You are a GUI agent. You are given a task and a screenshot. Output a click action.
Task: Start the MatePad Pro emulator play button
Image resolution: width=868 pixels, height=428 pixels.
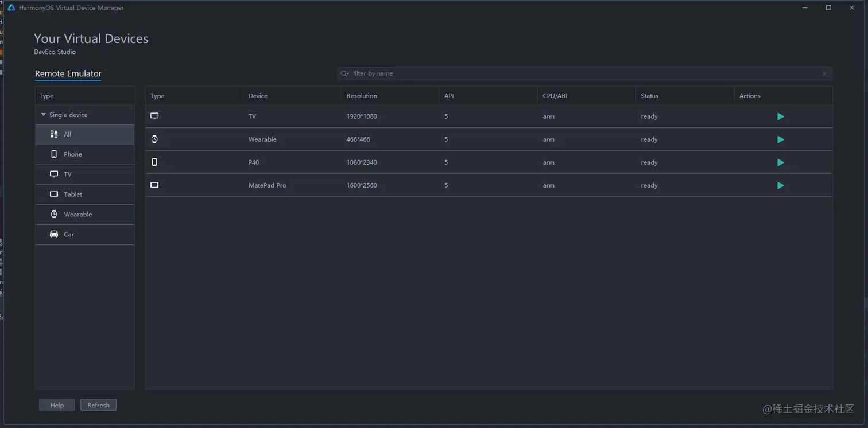pos(780,185)
